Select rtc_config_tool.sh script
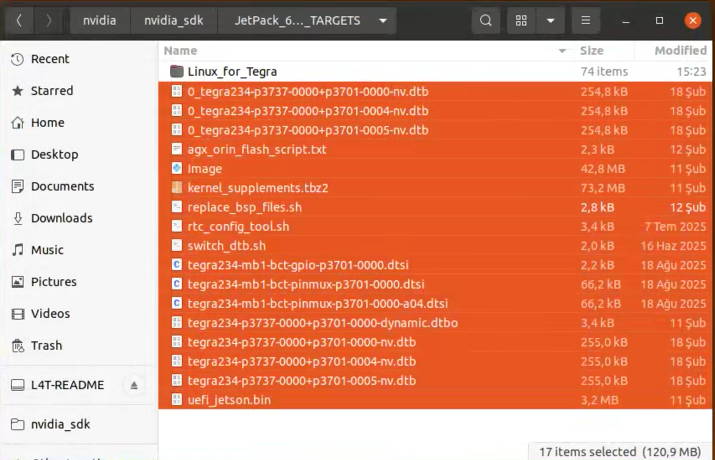Screen dimensions: 715x460 click(x=435, y=227)
